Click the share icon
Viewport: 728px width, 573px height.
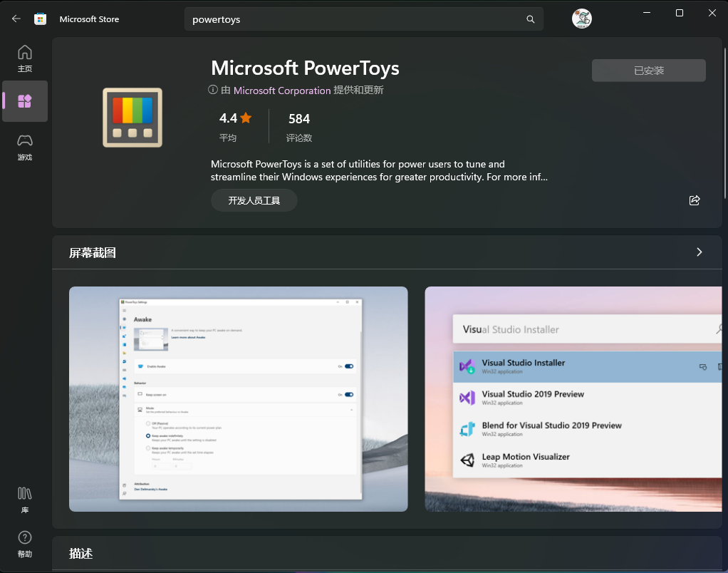pos(695,200)
